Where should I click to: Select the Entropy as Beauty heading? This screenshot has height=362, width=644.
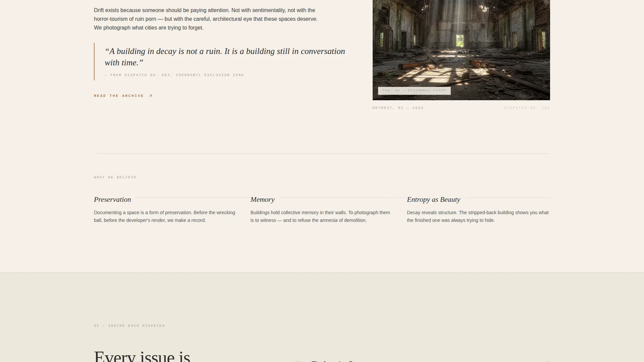433,199
